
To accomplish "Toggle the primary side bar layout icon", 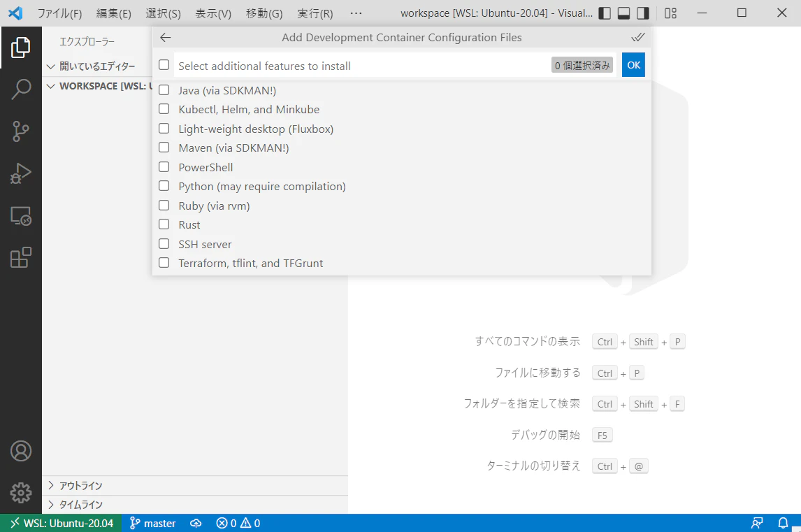I will pyautogui.click(x=605, y=13).
